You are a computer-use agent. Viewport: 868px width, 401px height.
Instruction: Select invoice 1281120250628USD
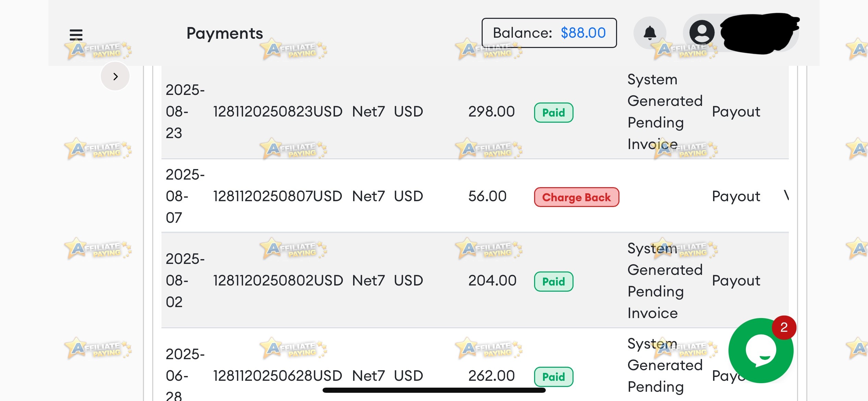click(278, 376)
